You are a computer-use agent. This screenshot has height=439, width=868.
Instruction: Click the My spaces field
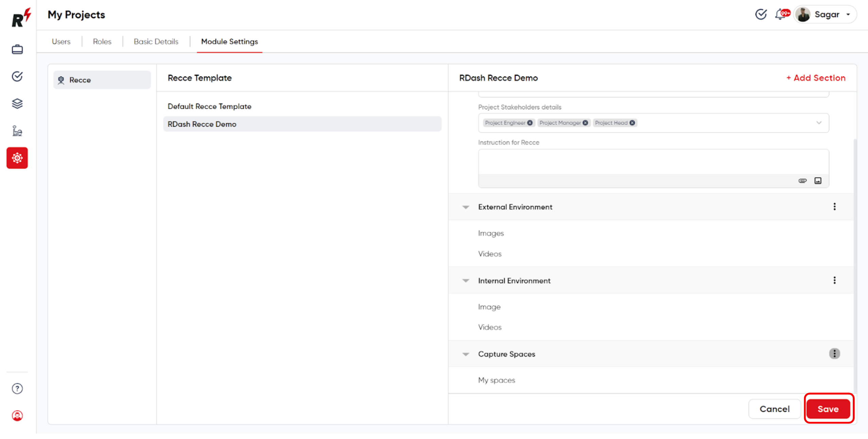click(497, 380)
